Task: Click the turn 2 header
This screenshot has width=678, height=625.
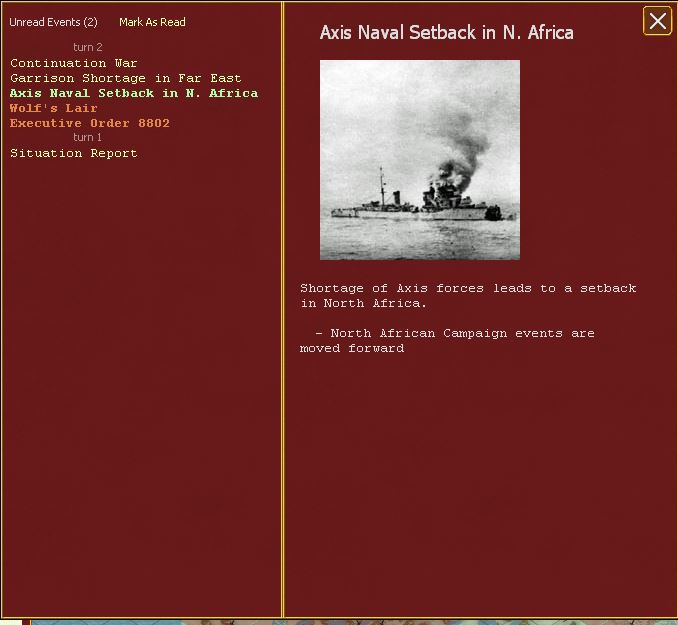Action: click(88, 47)
